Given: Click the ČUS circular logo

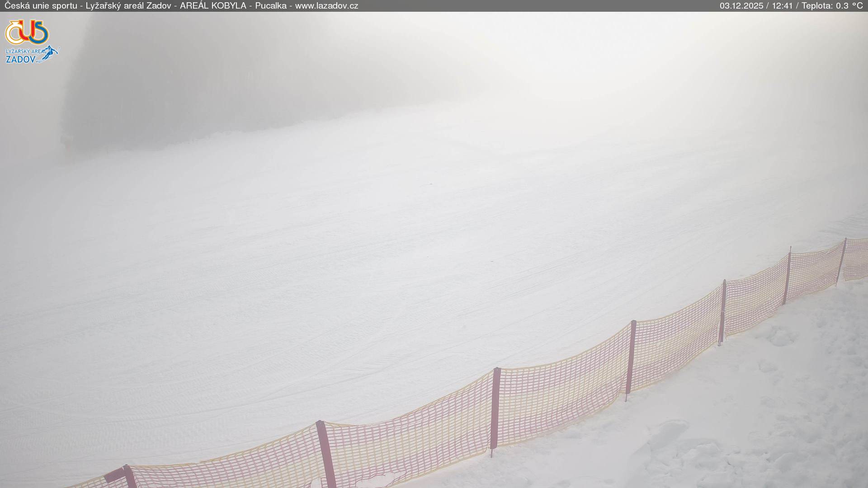Looking at the screenshot, I should click(27, 32).
